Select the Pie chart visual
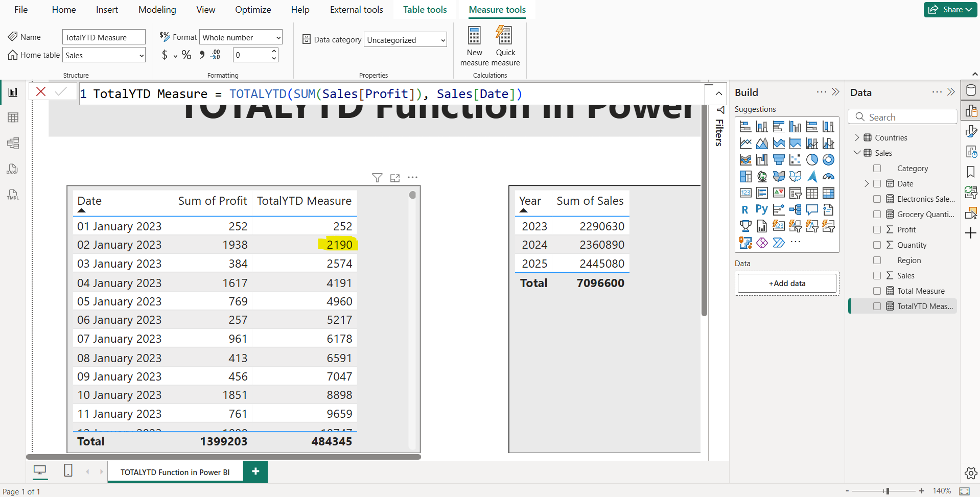The height and width of the screenshot is (497, 980). pos(812,159)
